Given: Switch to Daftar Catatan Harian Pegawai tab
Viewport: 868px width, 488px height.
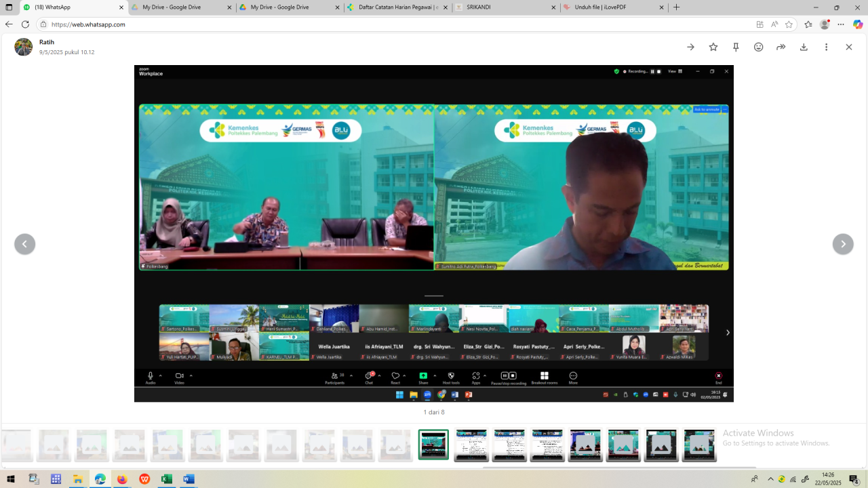Looking at the screenshot, I should point(393,7).
